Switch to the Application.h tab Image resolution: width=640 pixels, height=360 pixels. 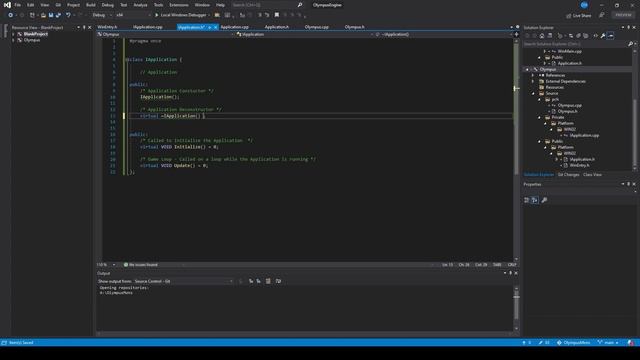coord(276,27)
